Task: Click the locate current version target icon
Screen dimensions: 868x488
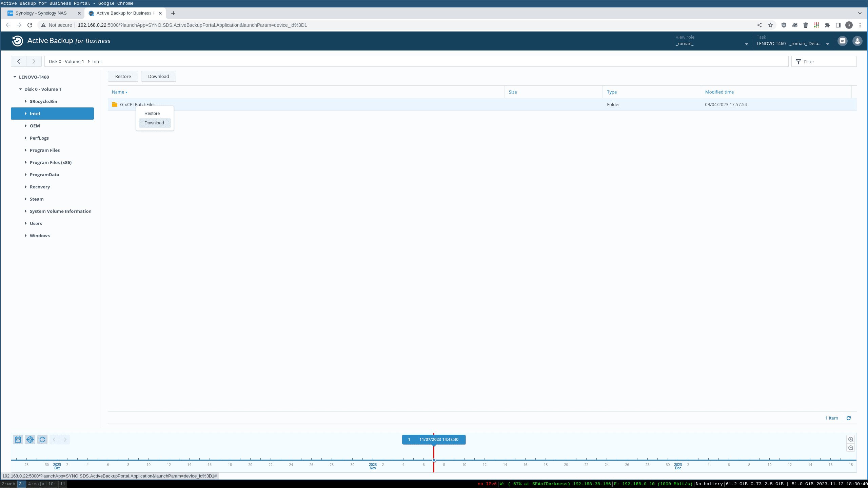Action: (x=30, y=440)
